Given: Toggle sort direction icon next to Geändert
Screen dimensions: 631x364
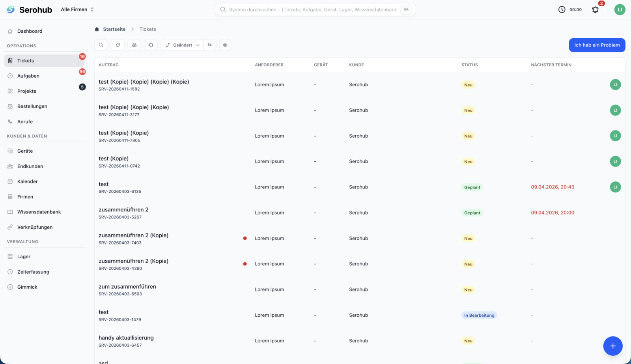Looking at the screenshot, I should tap(210, 45).
